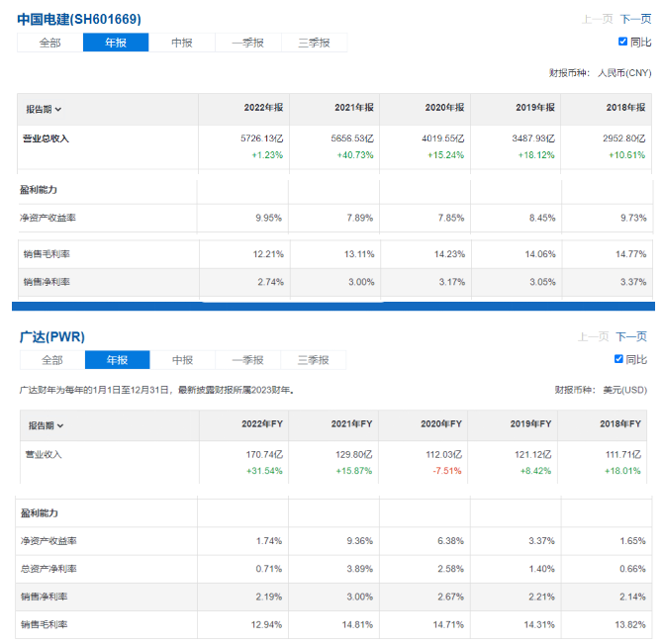The width and height of the screenshot is (663, 644).
Task: Open the 全部 tab for 广达
Action: coord(52,360)
